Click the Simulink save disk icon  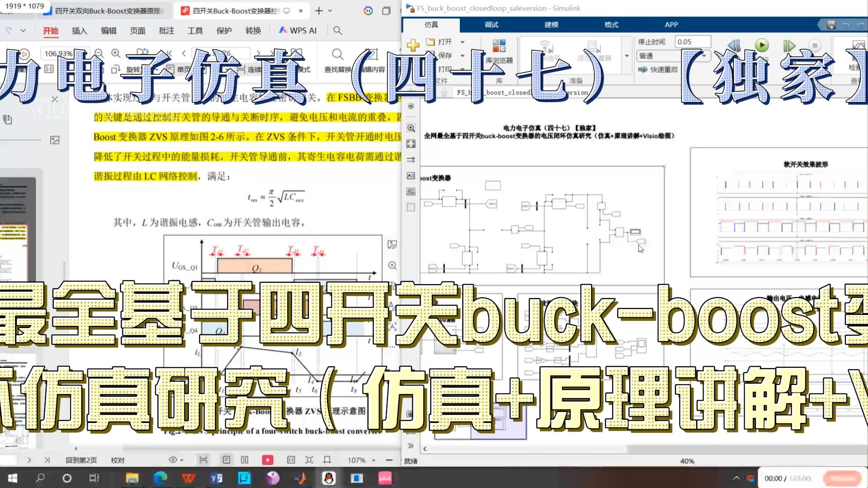point(831,25)
